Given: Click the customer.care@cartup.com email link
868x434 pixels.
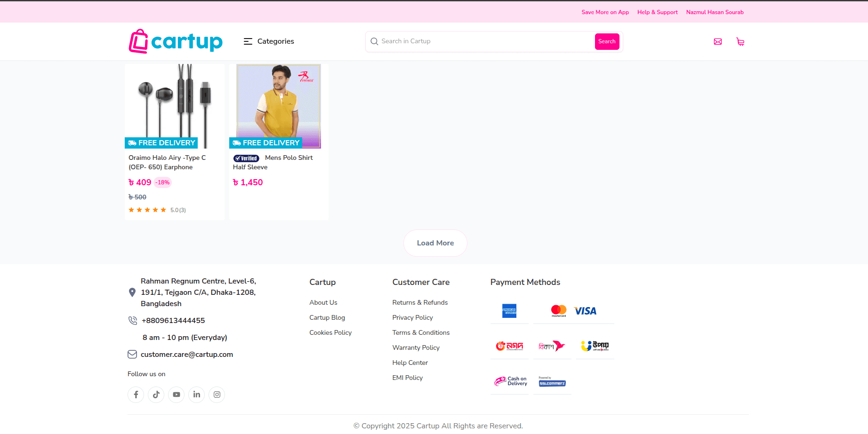Looking at the screenshot, I should (x=187, y=355).
